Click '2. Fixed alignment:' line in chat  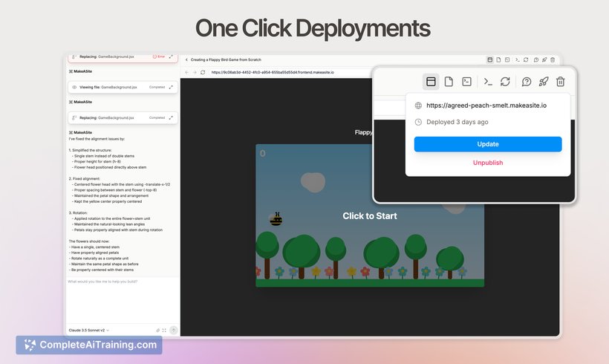click(x=84, y=179)
